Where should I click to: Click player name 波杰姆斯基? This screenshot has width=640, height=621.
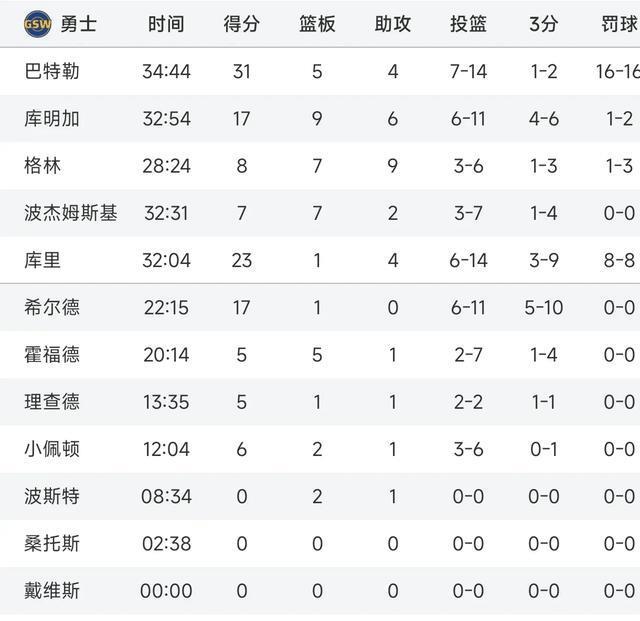coord(70,213)
